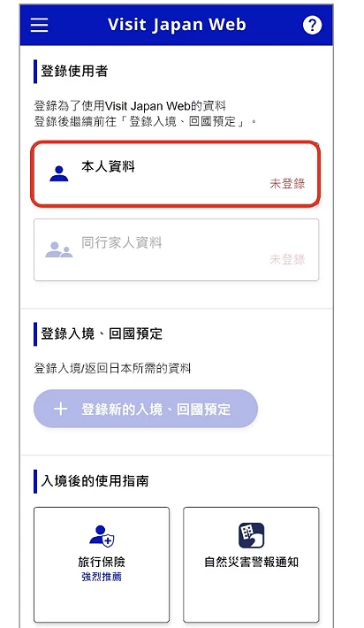This screenshot has width=364, height=628.
Task: Open the help question mark icon
Action: (312, 26)
